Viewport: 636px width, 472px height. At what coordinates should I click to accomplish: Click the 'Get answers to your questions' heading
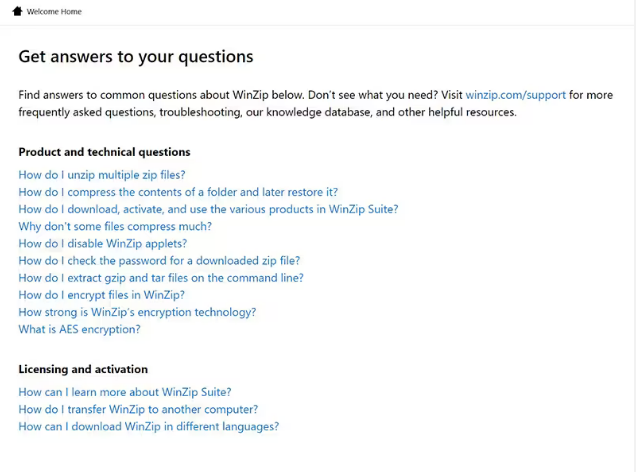[x=136, y=57]
